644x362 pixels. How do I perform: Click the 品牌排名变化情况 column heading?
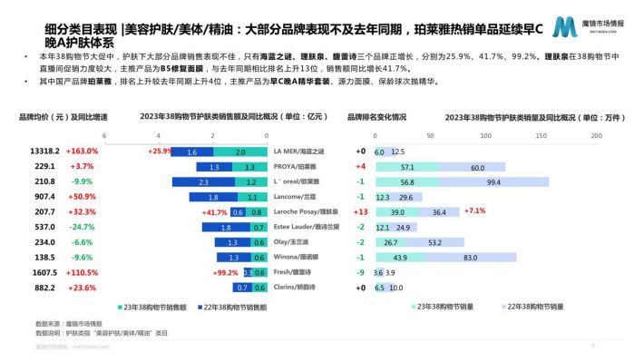pos(376,117)
